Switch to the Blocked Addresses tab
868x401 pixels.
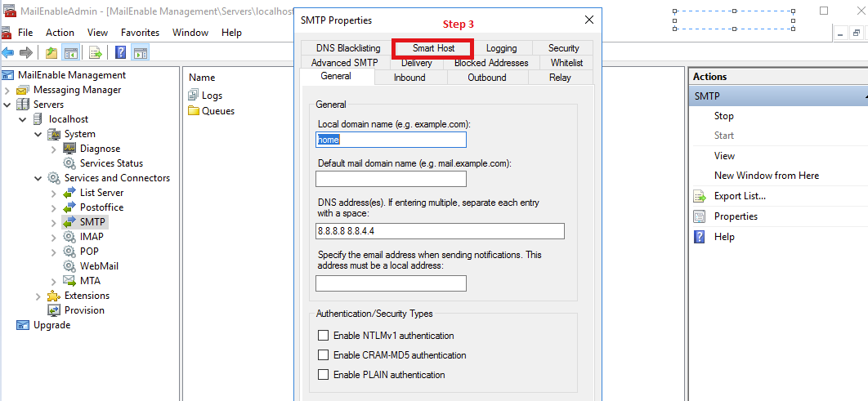click(491, 63)
